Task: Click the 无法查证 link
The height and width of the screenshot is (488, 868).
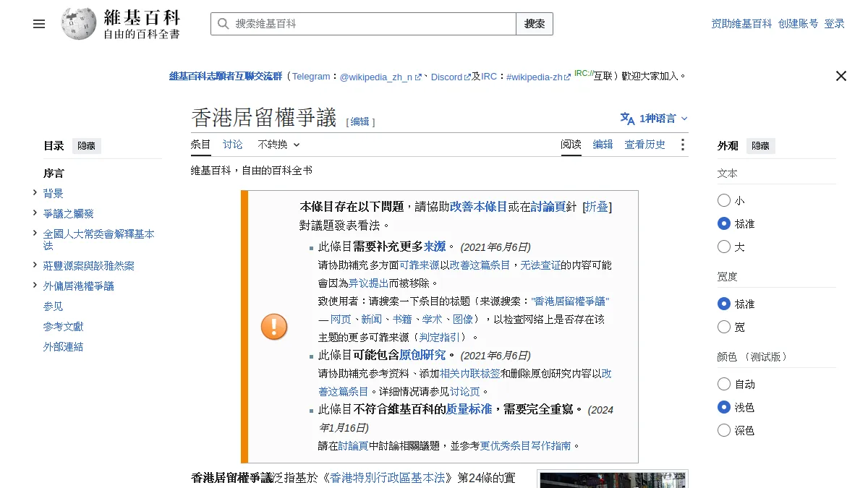Action: 540,265
